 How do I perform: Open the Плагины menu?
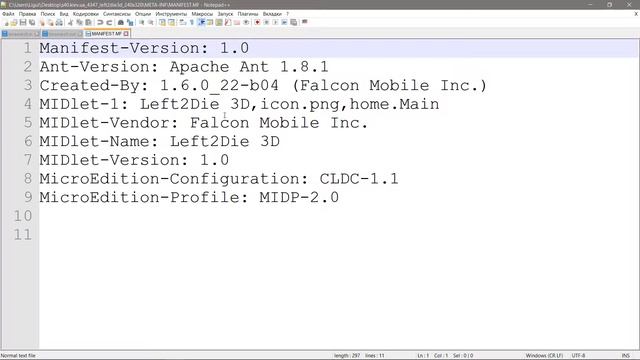pos(248,14)
